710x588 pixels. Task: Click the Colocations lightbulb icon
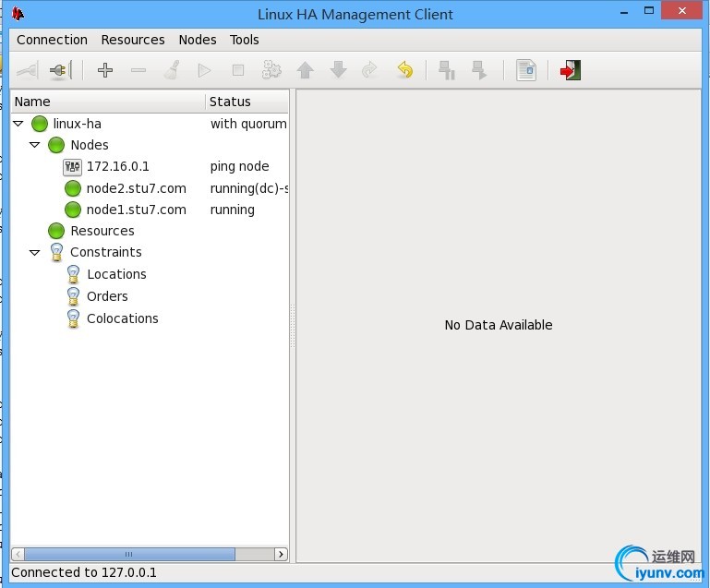(x=73, y=318)
